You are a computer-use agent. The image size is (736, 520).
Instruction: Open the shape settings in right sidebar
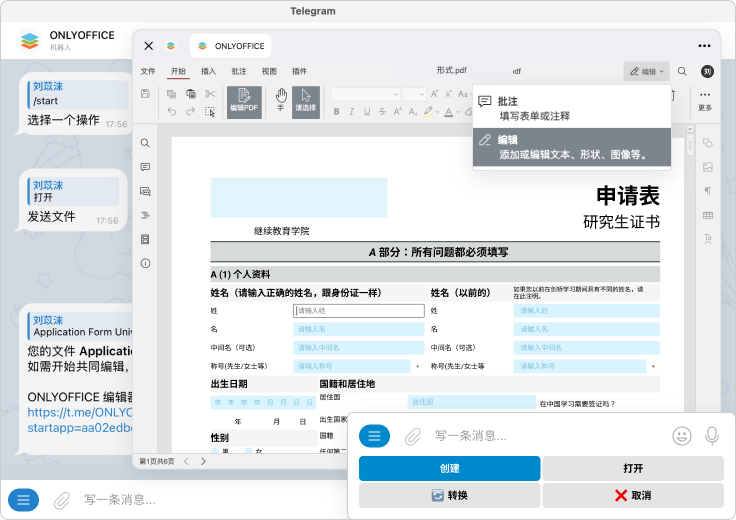click(708, 143)
